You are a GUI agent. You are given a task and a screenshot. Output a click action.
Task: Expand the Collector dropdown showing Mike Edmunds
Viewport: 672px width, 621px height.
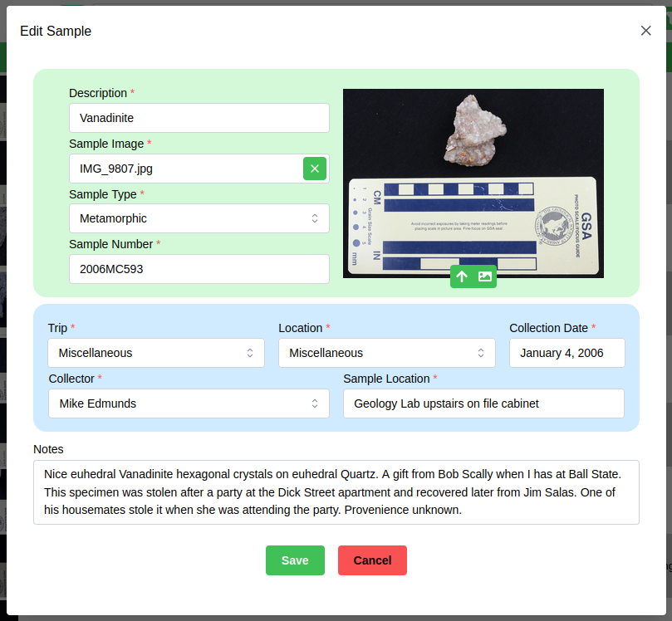click(189, 403)
